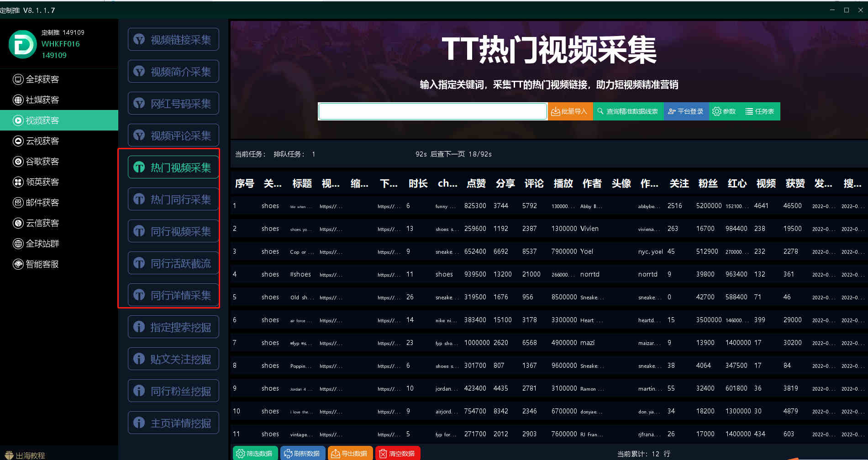Viewport: 868px width, 460px height.
Task: Focus the keyword search input field
Action: point(432,111)
